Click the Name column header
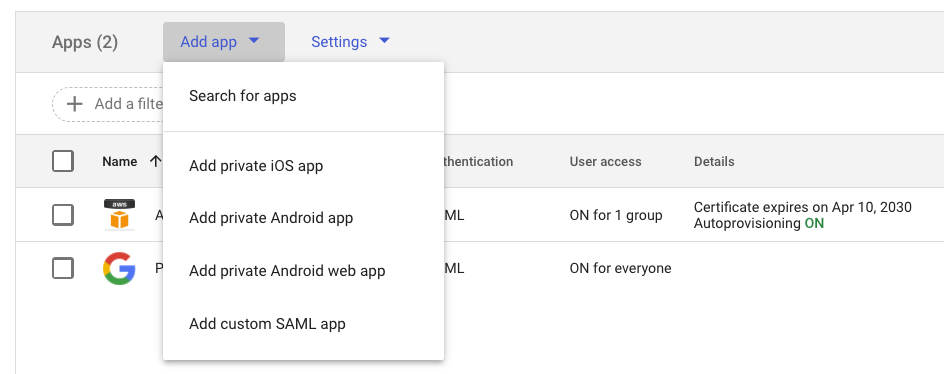944x374 pixels. click(x=119, y=161)
